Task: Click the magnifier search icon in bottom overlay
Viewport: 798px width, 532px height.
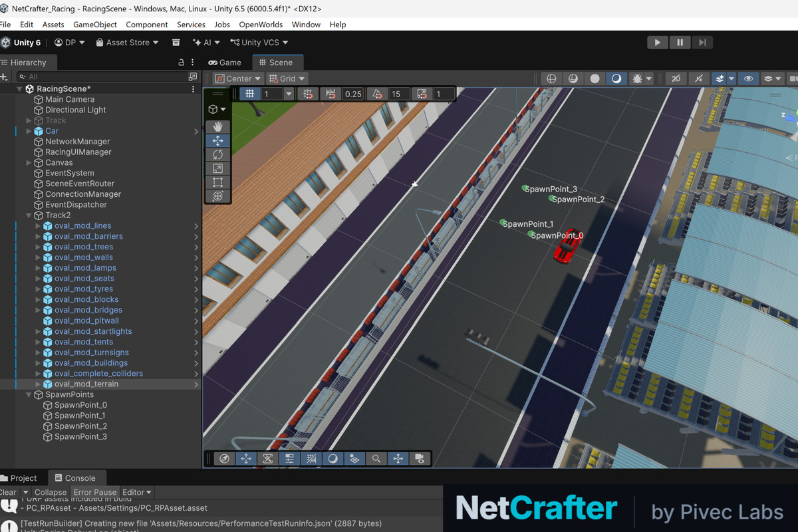Action: (x=376, y=458)
